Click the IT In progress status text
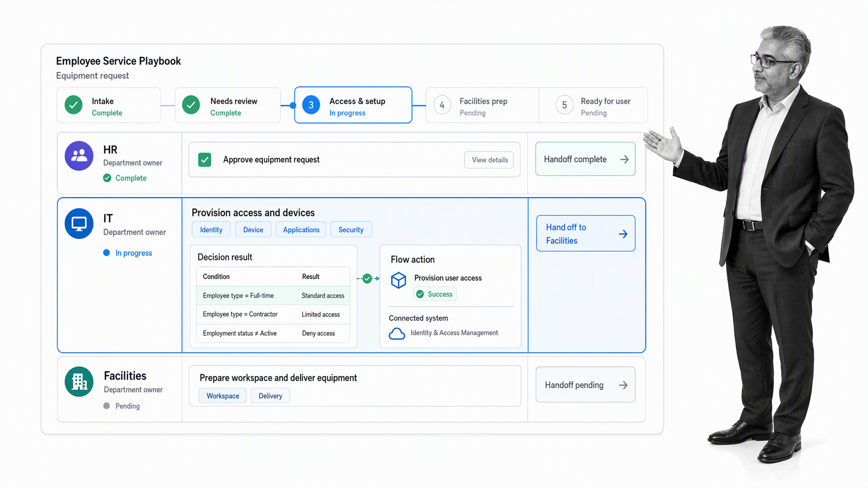The height and width of the screenshot is (488, 868). pyautogui.click(x=133, y=253)
